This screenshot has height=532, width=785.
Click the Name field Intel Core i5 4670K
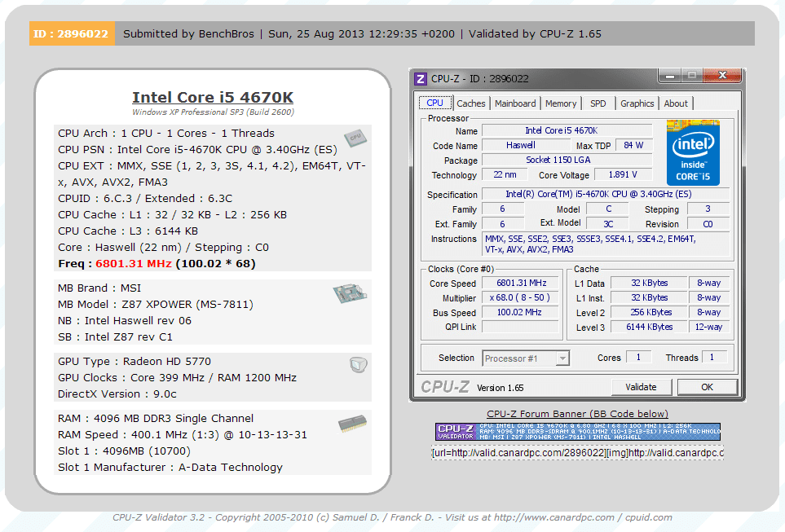[567, 130]
